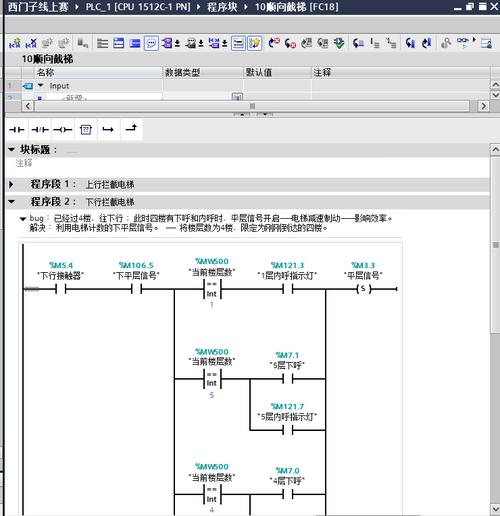
Task: Click breadcrumb 10顺向截梯 [FC18]
Action: click(x=297, y=7)
